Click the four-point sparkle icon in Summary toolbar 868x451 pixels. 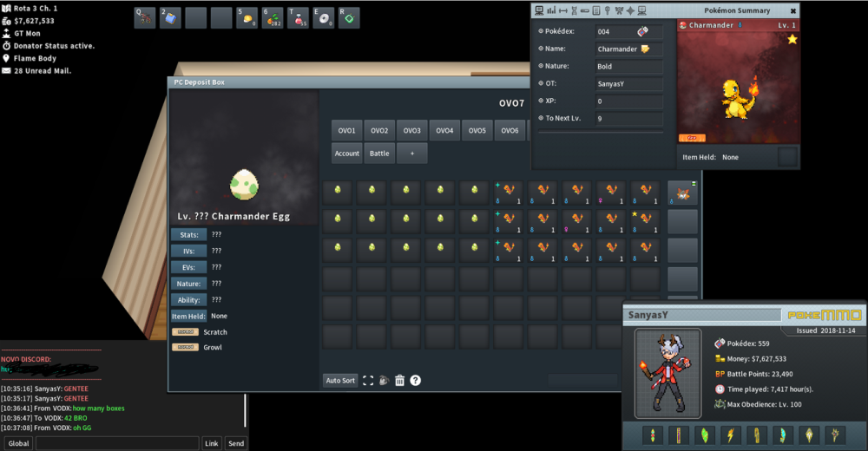[630, 10]
